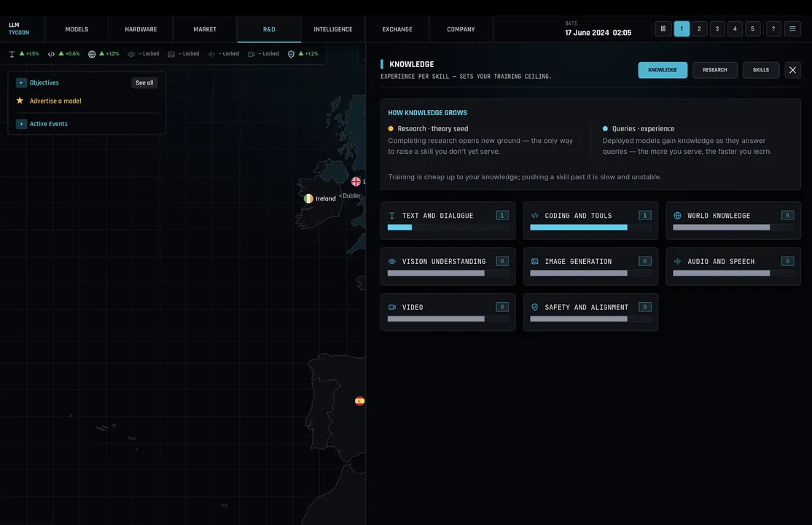This screenshot has width=812, height=525.
Task: Click the Video camera icon in Video card
Action: [392, 307]
